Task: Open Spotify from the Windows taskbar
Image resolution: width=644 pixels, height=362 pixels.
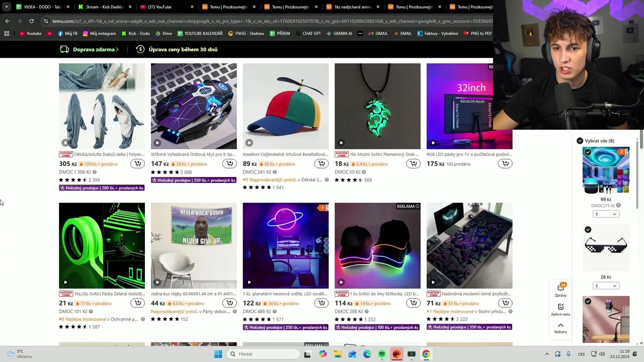Action: (x=382, y=354)
